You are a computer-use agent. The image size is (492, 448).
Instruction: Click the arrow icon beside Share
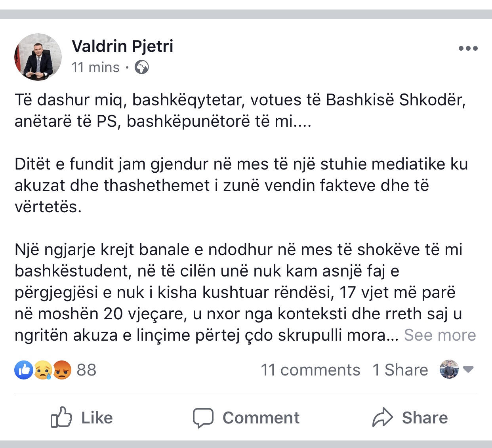point(382,417)
